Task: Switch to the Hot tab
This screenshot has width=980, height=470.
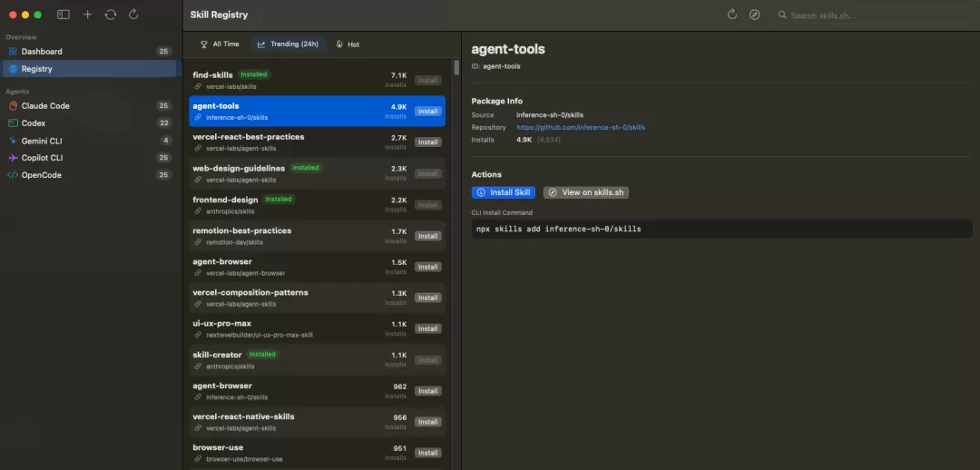Action: point(348,44)
